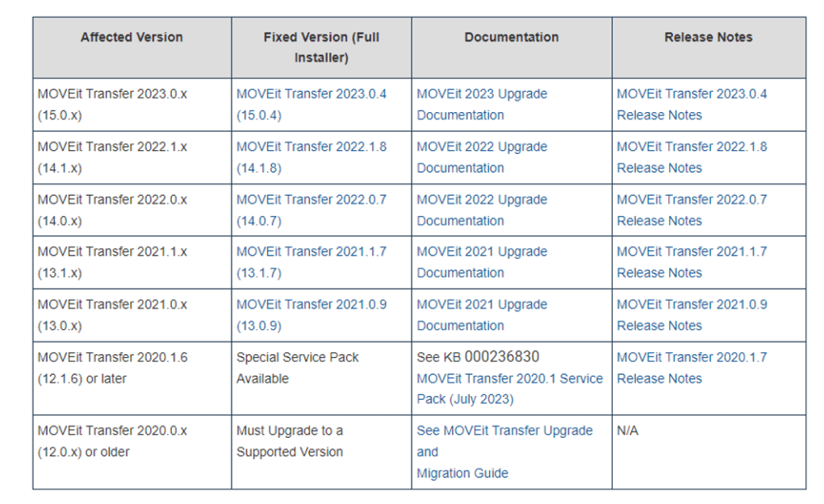
Task: View MOVEit Transfer 2022.0.7 Release Notes
Action: point(692,210)
